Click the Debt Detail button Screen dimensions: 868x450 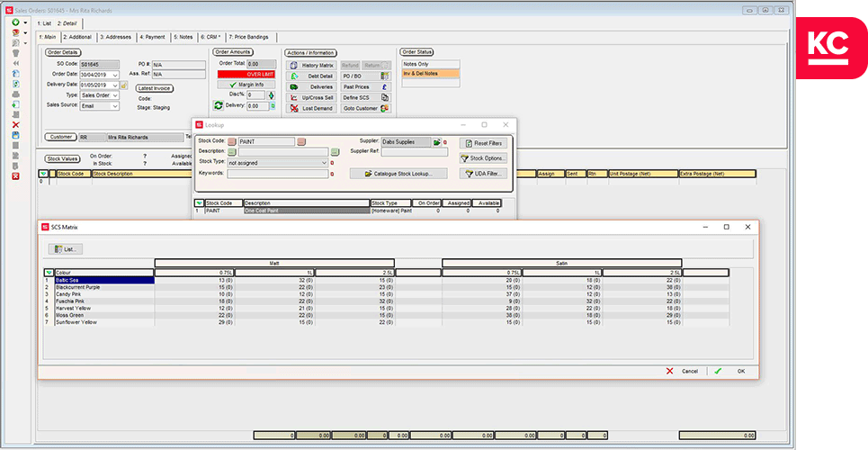point(311,76)
